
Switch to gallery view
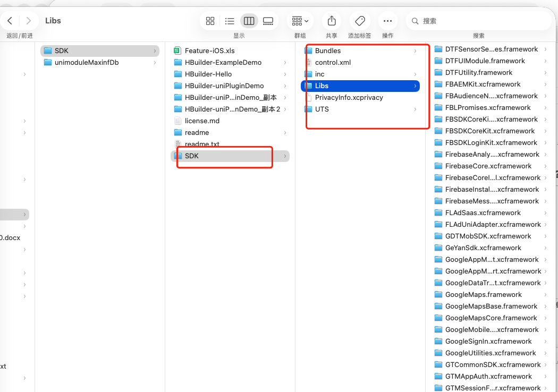[268, 21]
